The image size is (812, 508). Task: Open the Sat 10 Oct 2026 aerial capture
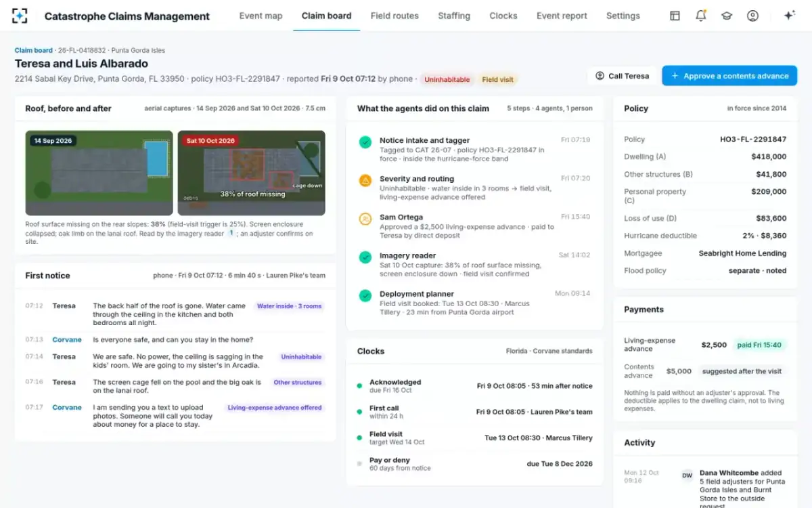252,173
